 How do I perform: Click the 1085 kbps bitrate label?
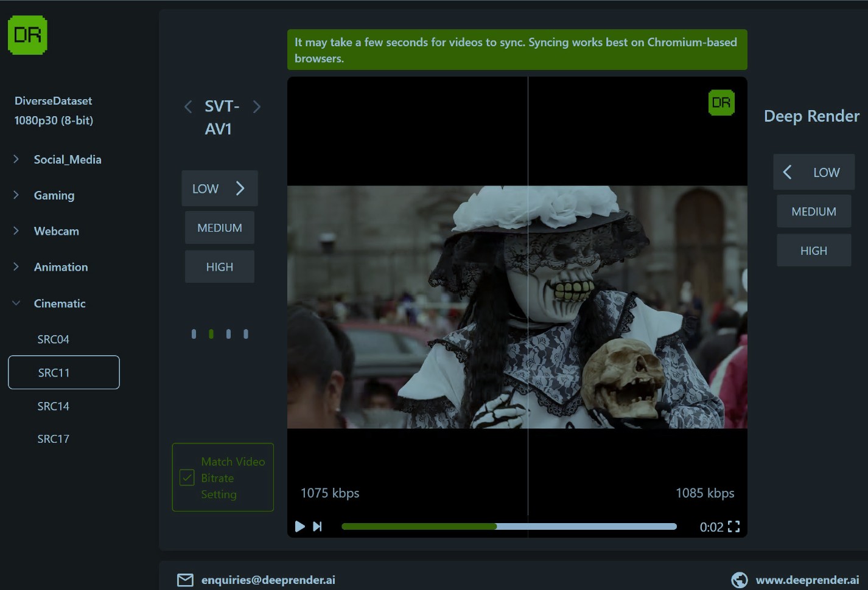coord(705,493)
